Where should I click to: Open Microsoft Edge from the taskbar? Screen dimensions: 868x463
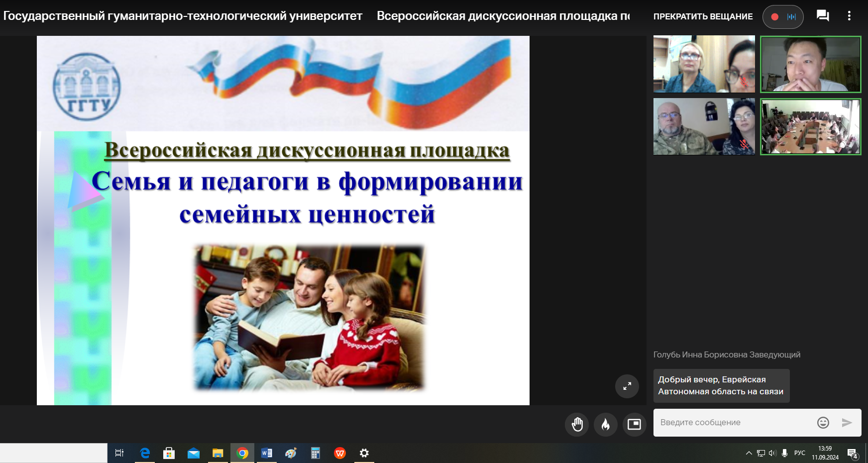[x=145, y=453]
